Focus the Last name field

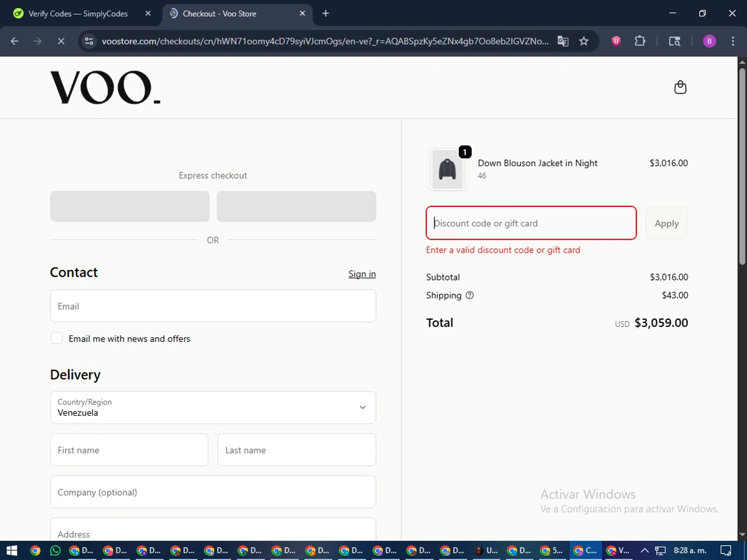297,450
